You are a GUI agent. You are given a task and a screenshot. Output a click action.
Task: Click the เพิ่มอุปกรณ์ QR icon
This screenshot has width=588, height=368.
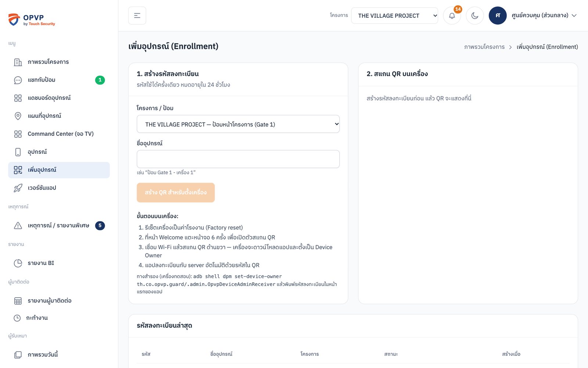pos(18,170)
